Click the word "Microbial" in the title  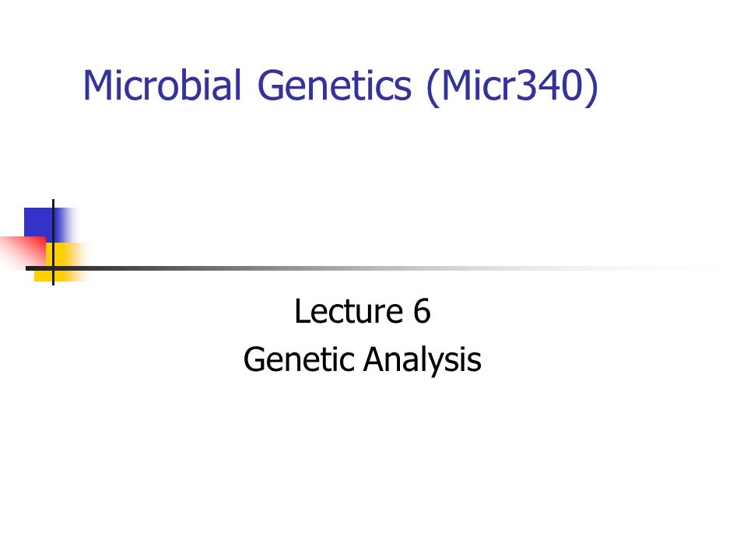[x=163, y=86]
